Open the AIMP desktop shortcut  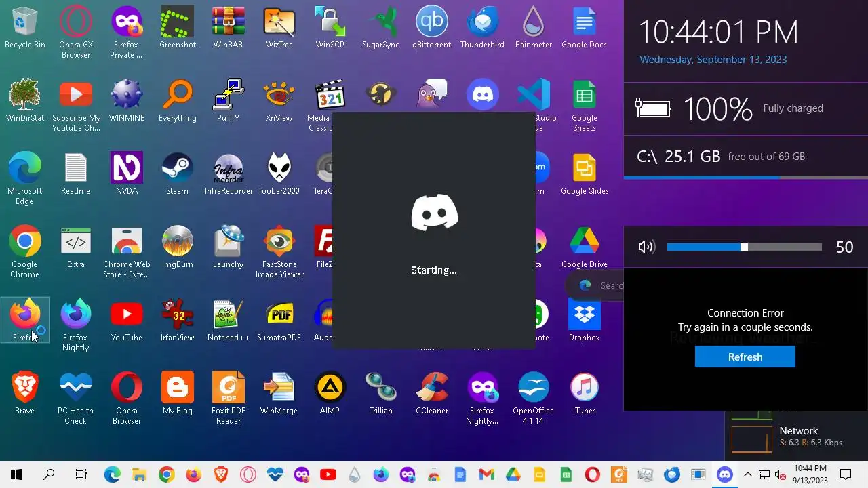330,394
